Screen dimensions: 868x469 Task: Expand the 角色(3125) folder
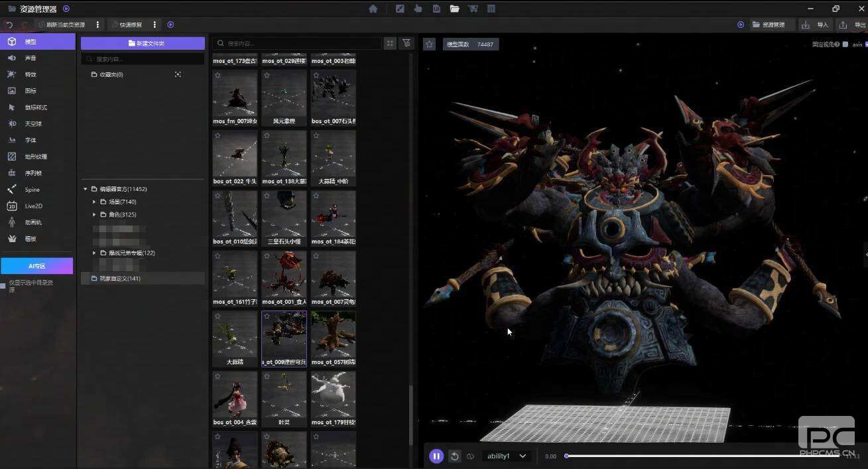pos(94,214)
